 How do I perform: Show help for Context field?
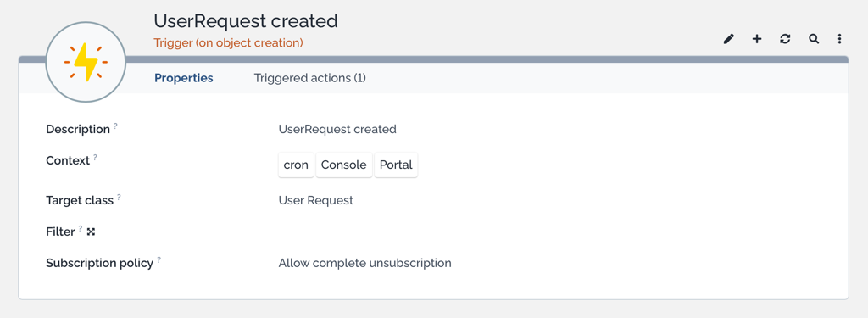(95, 158)
